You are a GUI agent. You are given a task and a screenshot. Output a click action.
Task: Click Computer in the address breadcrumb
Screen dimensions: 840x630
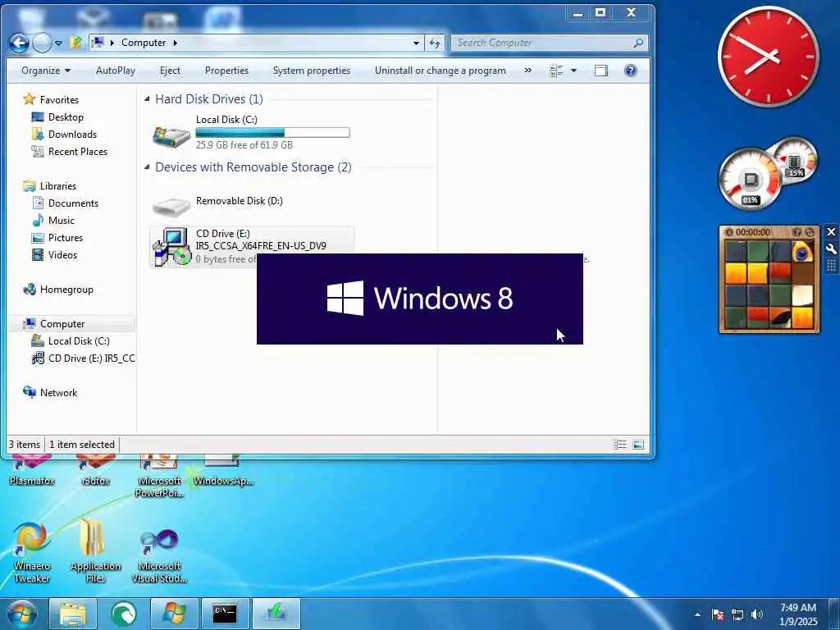click(x=144, y=43)
